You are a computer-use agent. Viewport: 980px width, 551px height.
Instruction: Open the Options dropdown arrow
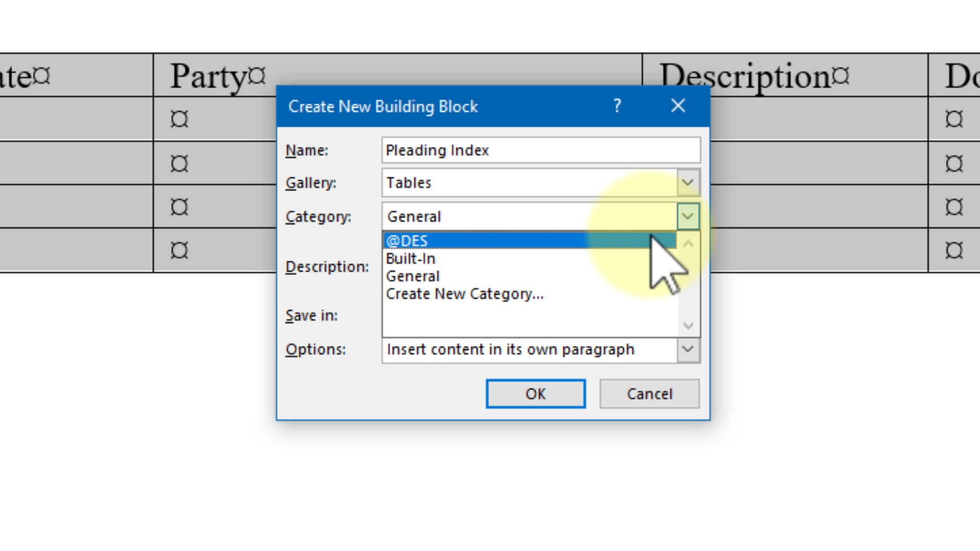[x=688, y=349]
